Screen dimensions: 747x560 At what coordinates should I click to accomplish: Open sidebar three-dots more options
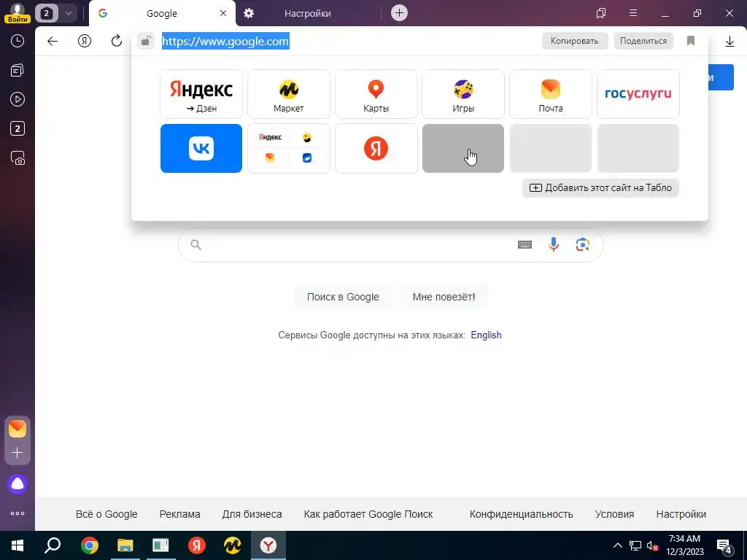[x=18, y=513]
